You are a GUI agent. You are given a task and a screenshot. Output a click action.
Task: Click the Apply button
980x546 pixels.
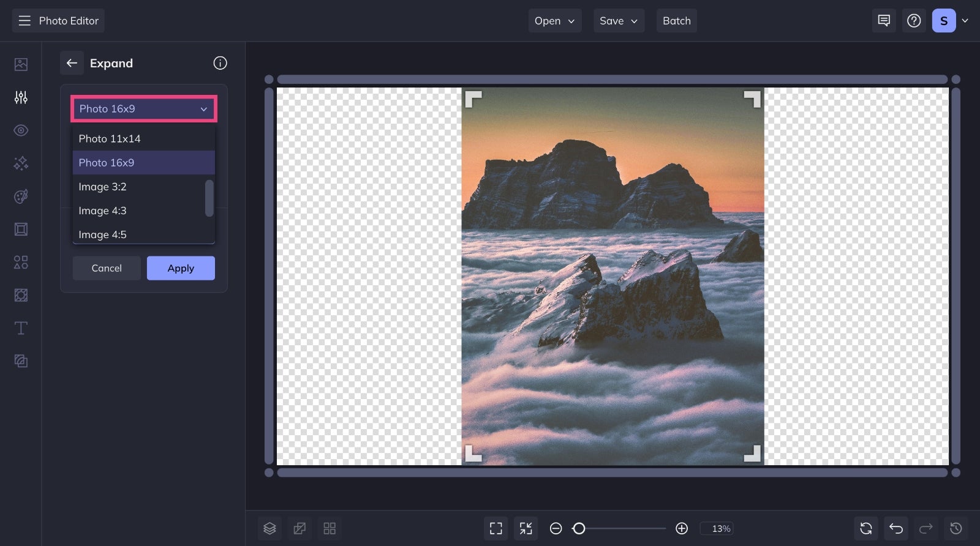click(181, 268)
